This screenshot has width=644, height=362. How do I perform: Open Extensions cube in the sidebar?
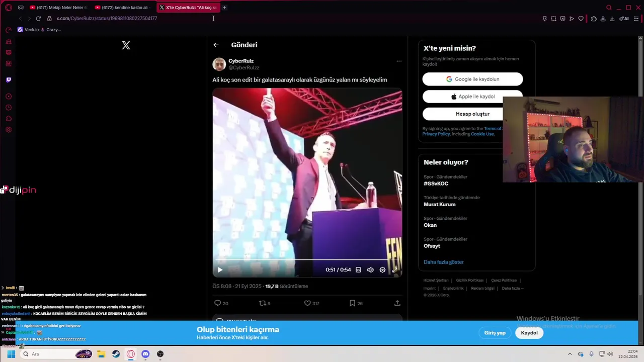(9, 119)
